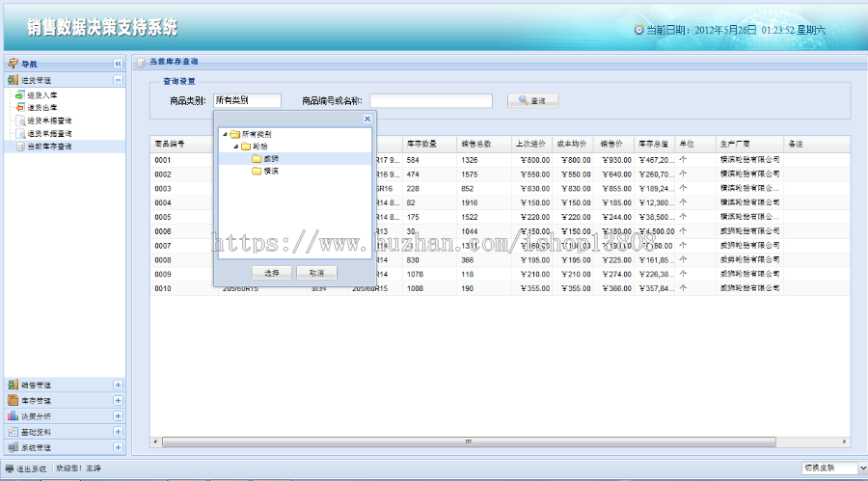868x481 pixels.
Task: Click the 决策分析 bar chart icon
Action: click(13, 415)
